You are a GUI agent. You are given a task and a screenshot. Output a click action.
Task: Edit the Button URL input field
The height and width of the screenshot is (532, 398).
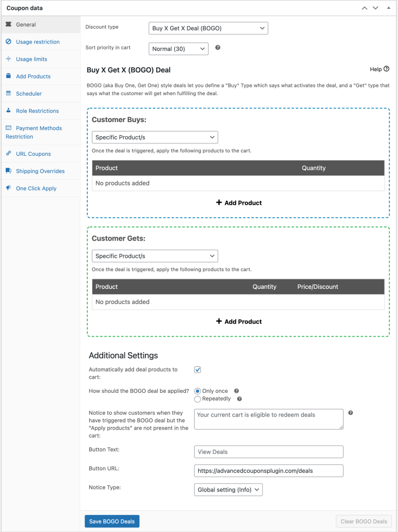pos(268,471)
